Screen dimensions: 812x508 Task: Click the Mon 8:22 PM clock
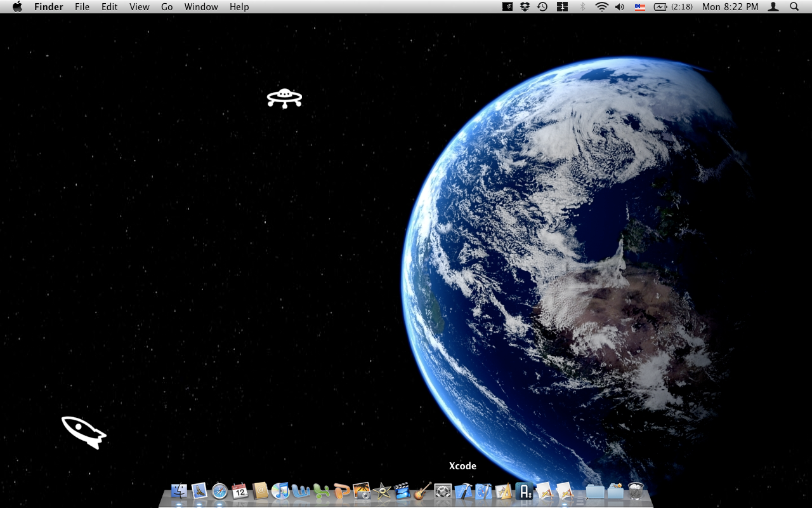(730, 7)
